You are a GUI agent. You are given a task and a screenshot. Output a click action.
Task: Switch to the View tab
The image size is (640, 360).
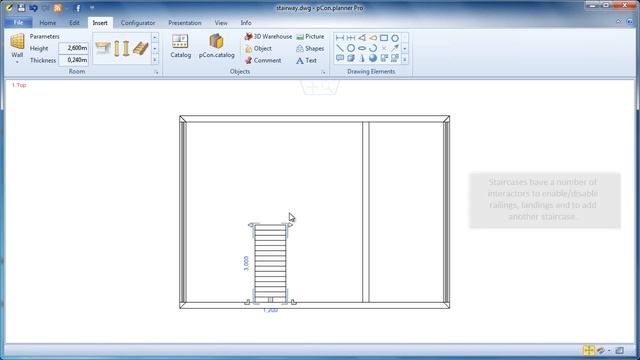pos(221,23)
